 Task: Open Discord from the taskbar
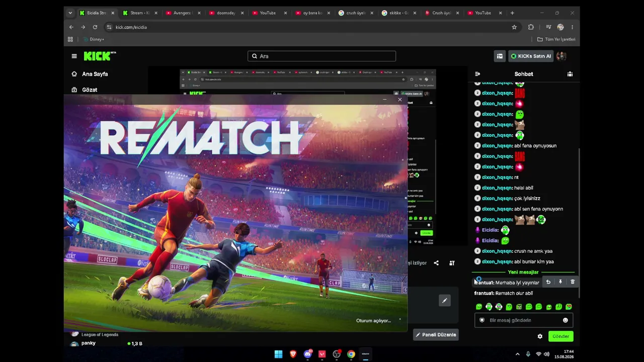click(307, 354)
